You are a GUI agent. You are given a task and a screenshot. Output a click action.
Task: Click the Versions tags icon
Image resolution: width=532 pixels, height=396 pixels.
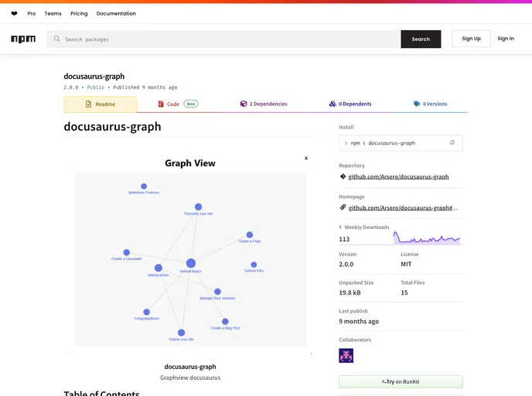coord(417,104)
